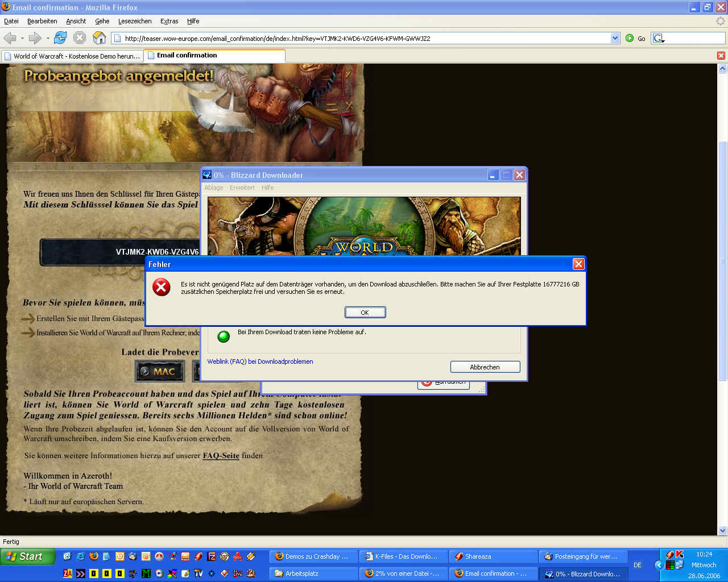Open the green M icon in quick launch
The image size is (728, 582).
146,573
